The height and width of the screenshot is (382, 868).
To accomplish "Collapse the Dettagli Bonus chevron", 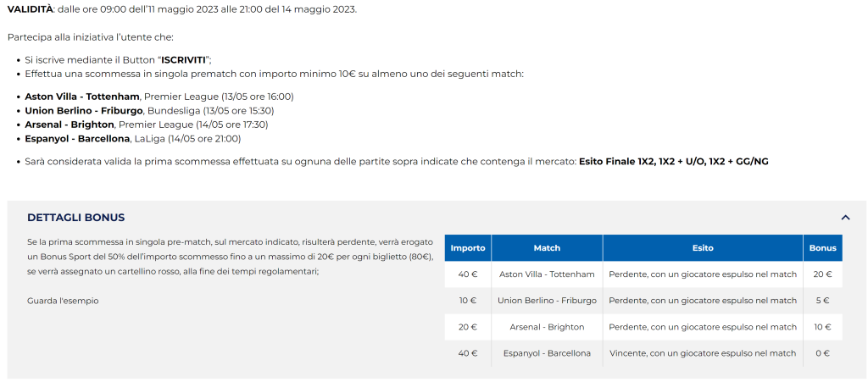I will [845, 218].
